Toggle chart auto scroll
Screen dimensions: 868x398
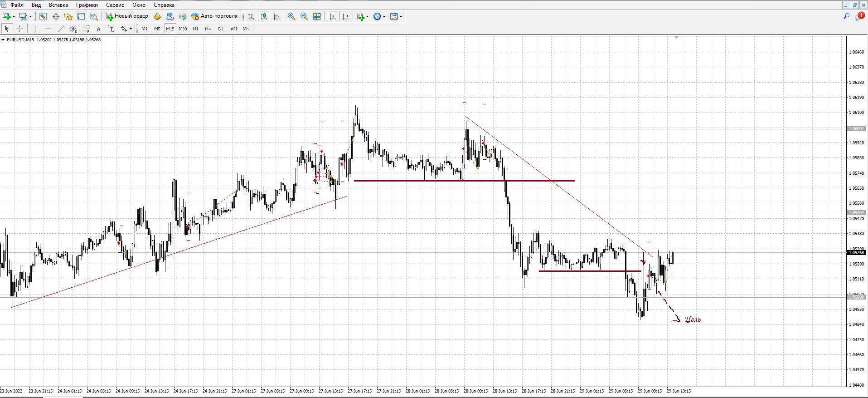tap(333, 16)
